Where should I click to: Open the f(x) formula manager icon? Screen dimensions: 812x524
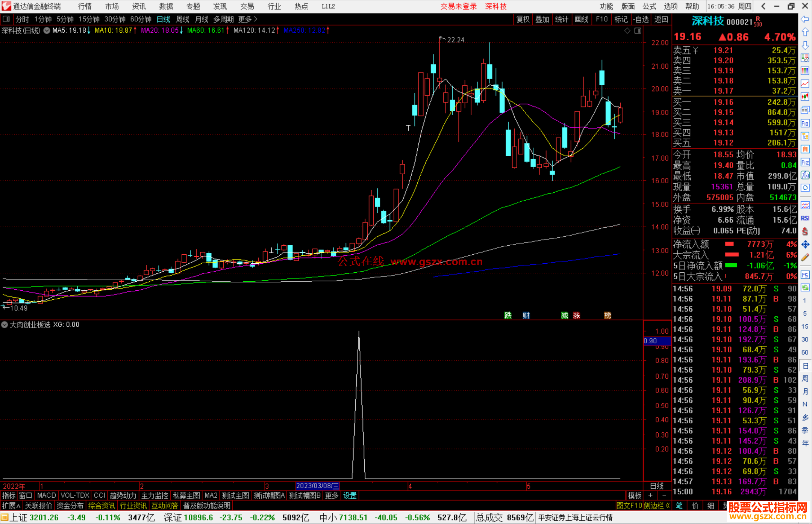[x=805, y=175]
